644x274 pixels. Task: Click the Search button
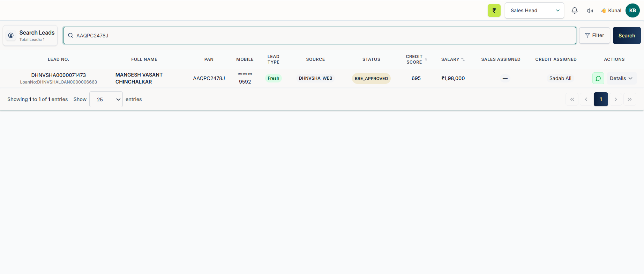click(627, 35)
